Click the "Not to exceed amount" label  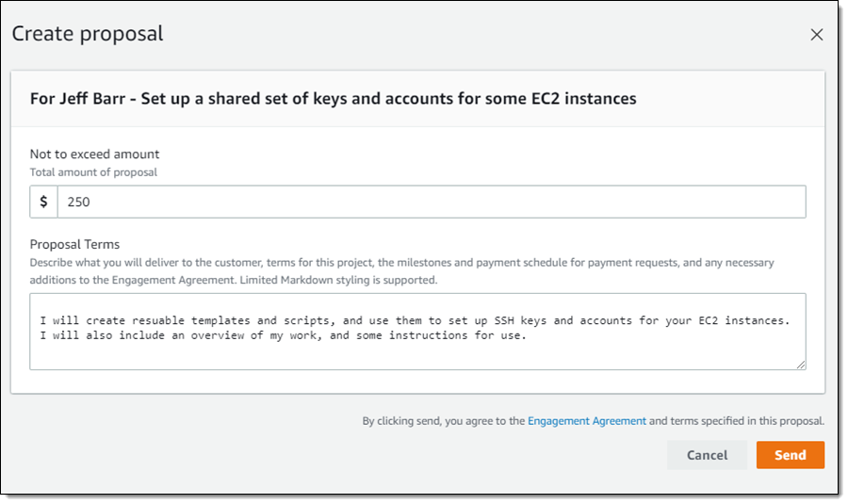(94, 154)
